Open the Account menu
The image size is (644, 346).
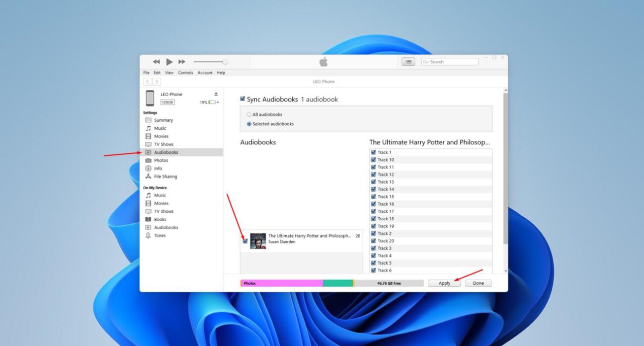point(205,73)
